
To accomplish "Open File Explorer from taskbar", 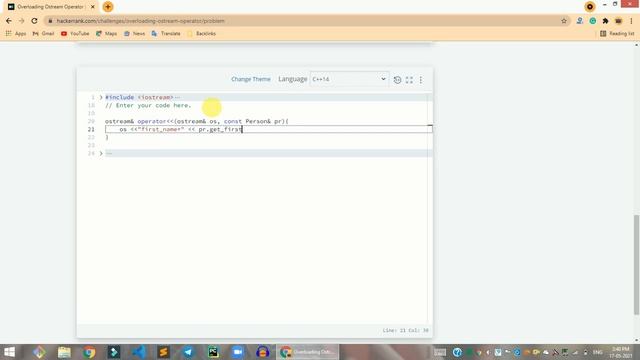I will (64, 352).
